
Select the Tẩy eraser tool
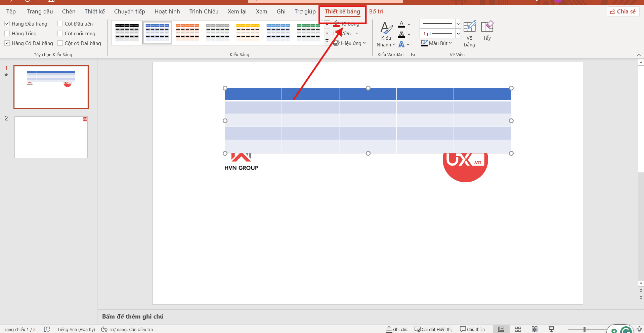(x=487, y=31)
